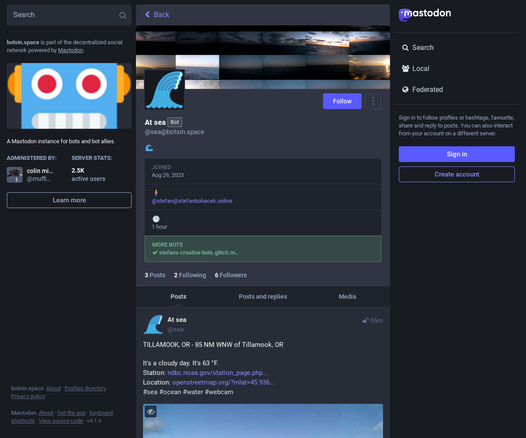Click the At sea wave avatar on profile

(x=164, y=90)
